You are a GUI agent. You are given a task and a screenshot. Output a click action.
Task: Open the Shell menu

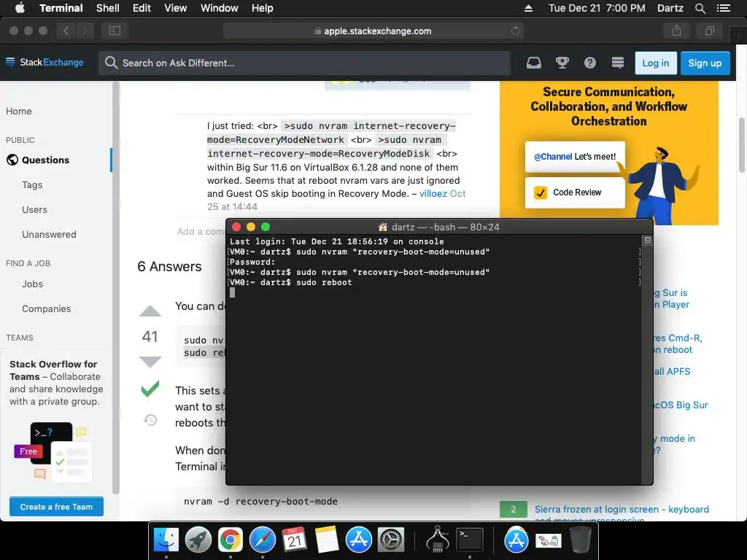click(x=108, y=8)
